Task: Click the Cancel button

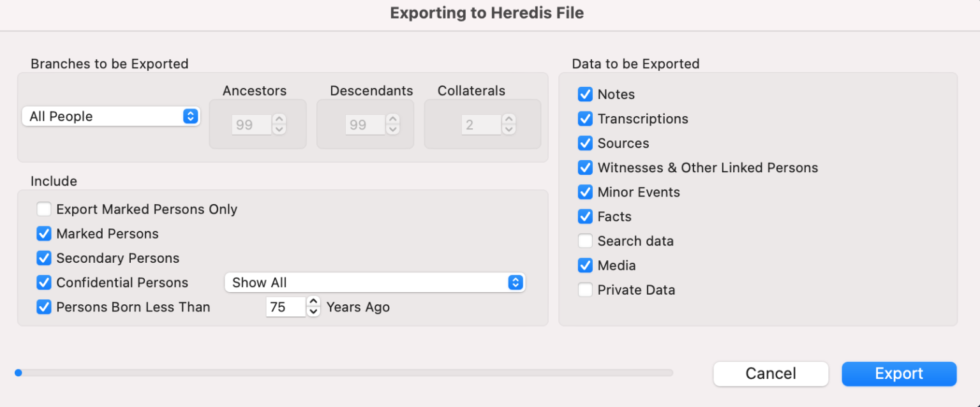Action: (770, 374)
